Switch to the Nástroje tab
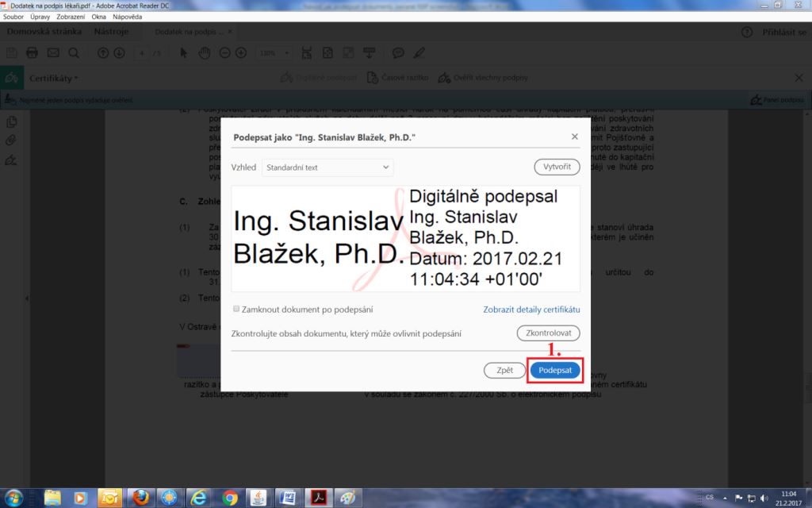Viewport: 812px width, 508px height. point(110,32)
